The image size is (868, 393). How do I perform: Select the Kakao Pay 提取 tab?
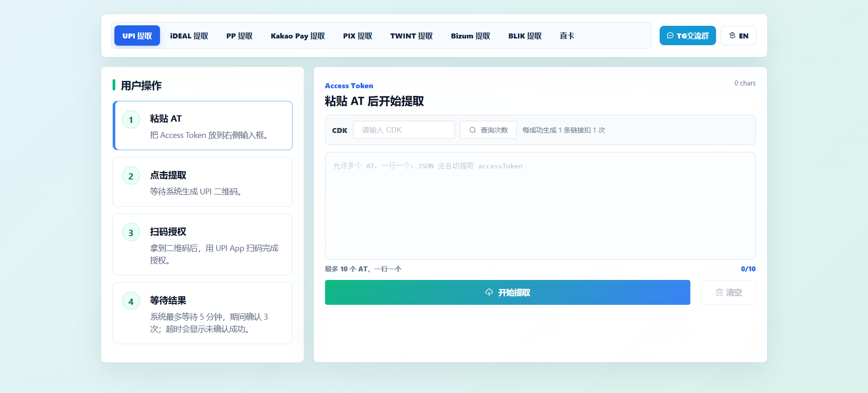(x=298, y=36)
